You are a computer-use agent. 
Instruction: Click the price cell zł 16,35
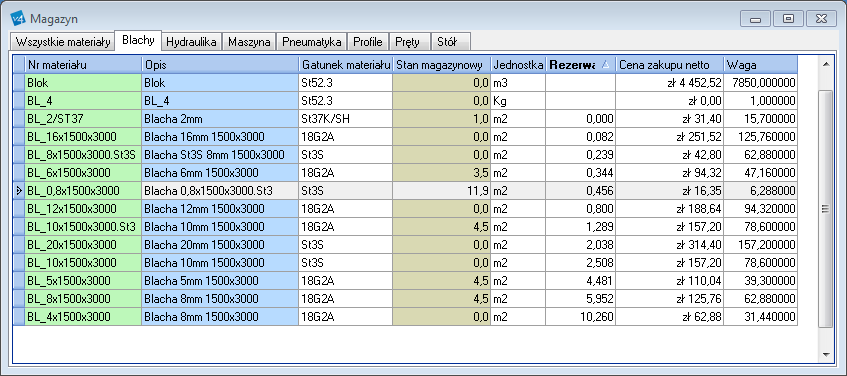[x=670, y=191]
